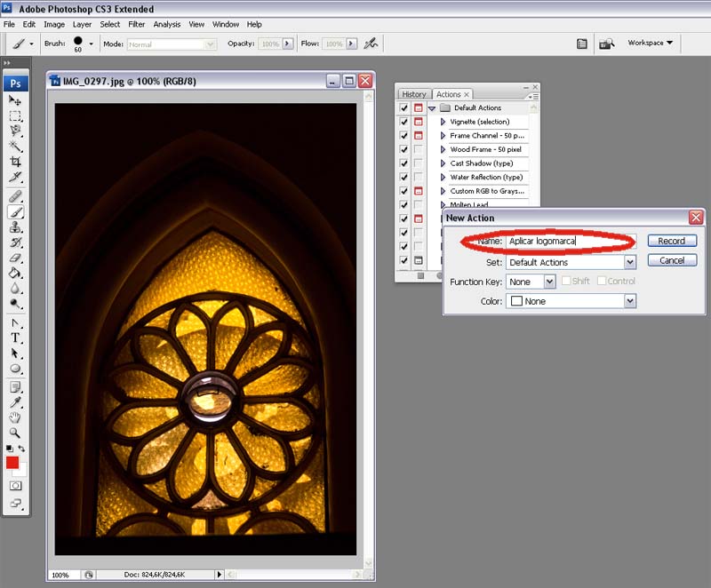The image size is (711, 588).
Task: Select the Zoom magnifier tool
Action: (15, 433)
